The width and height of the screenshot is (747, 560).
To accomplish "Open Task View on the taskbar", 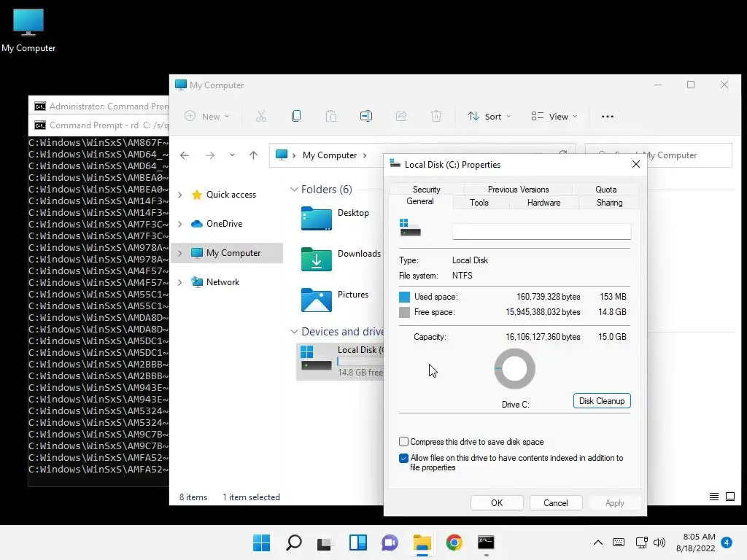I will [x=325, y=542].
